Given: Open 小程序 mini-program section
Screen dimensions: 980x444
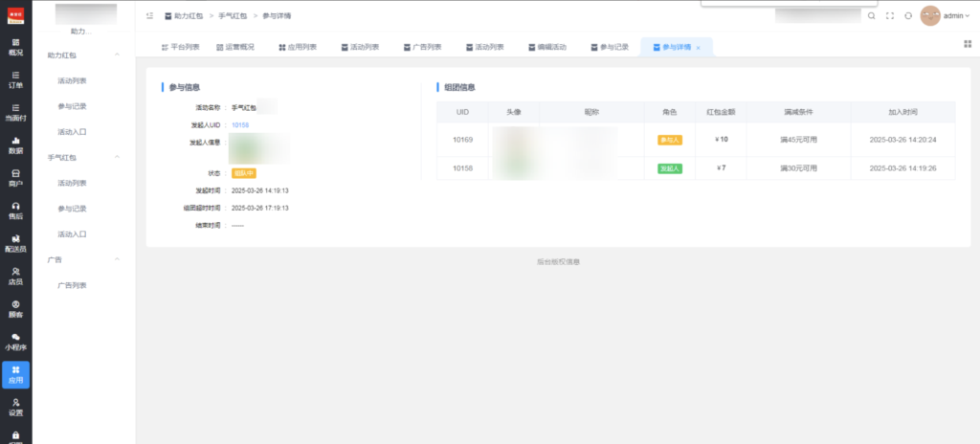Looking at the screenshot, I should click(x=15, y=342).
